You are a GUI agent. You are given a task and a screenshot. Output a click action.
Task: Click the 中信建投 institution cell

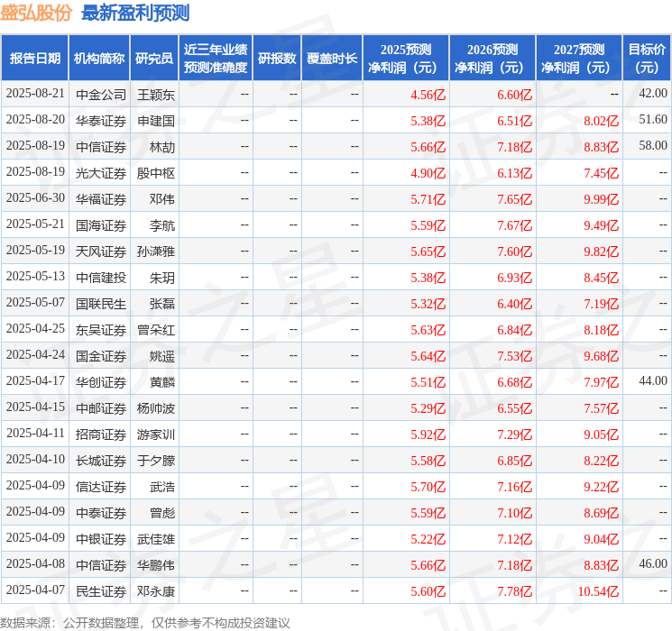tap(101, 278)
